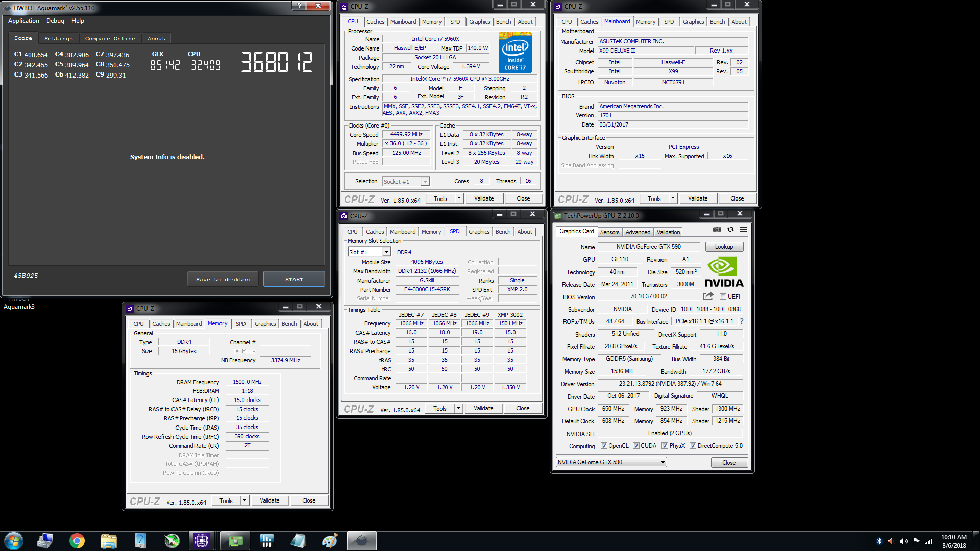Click the orange speaker tray icon

tap(891, 541)
